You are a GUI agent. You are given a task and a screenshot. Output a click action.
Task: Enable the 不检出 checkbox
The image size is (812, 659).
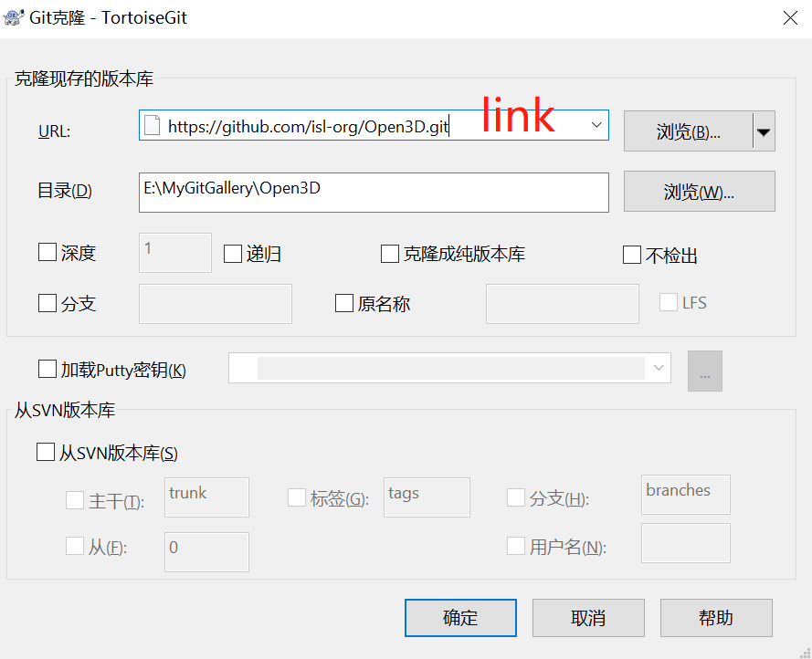click(631, 253)
